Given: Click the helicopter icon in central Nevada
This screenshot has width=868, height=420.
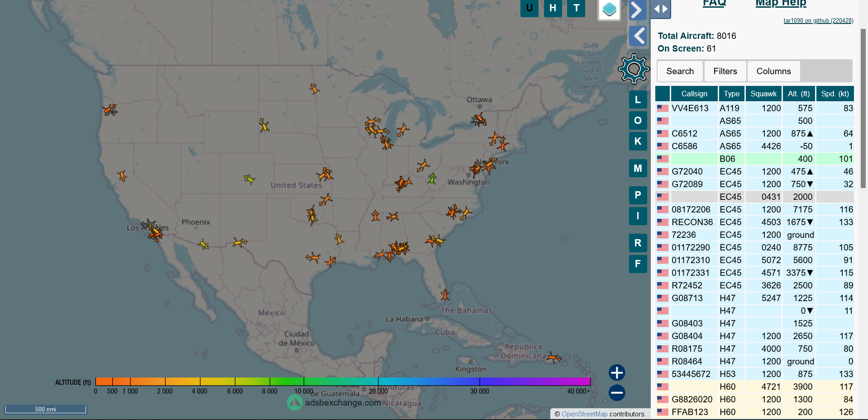Looking at the screenshot, I should (x=122, y=176).
